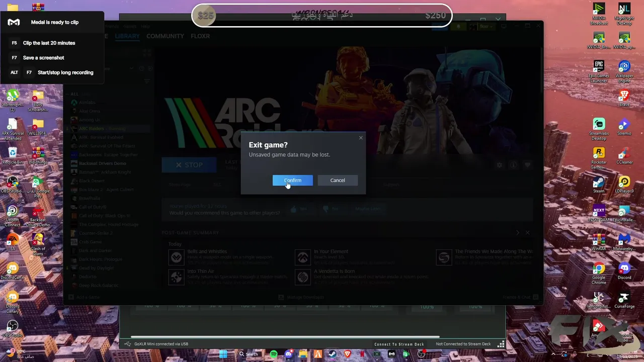Open Steam desktop shortcut
The height and width of the screenshot is (362, 644).
(599, 185)
